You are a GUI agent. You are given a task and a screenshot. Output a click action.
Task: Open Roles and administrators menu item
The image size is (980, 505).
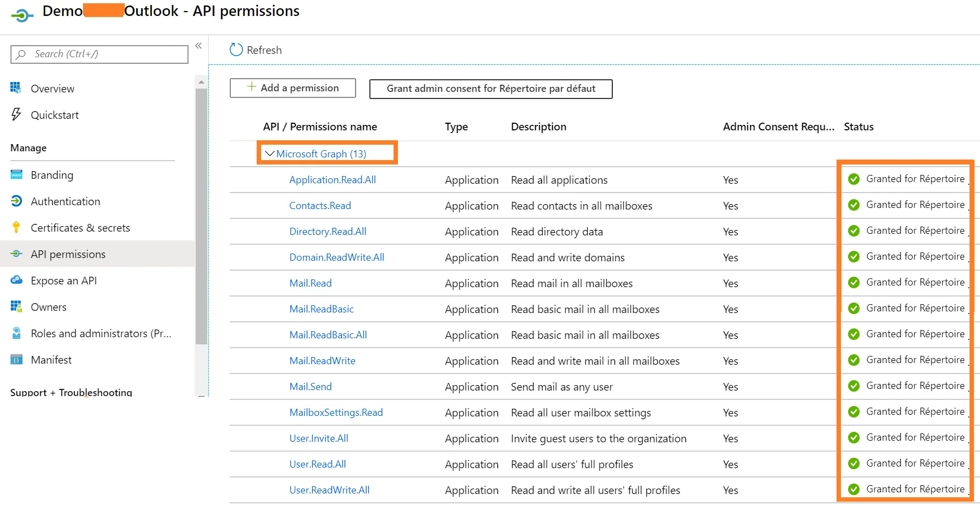[101, 333]
